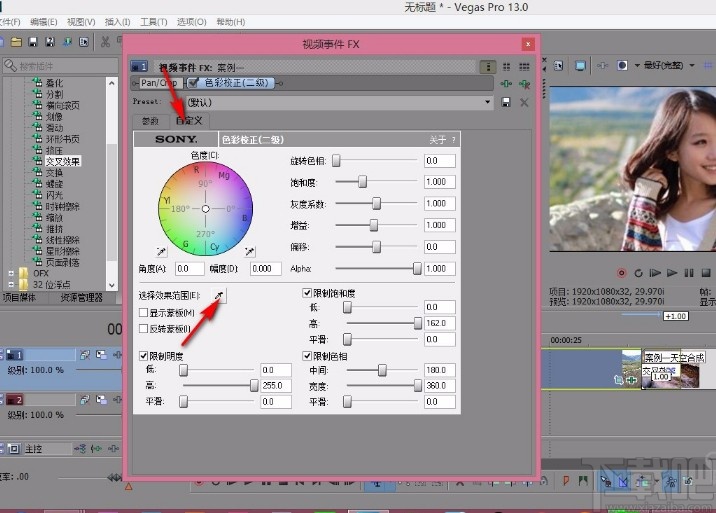Viewport: 716px width, 513px height.
Task: Pick complementary color with right eyedropper under wheel
Action: [x=249, y=250]
